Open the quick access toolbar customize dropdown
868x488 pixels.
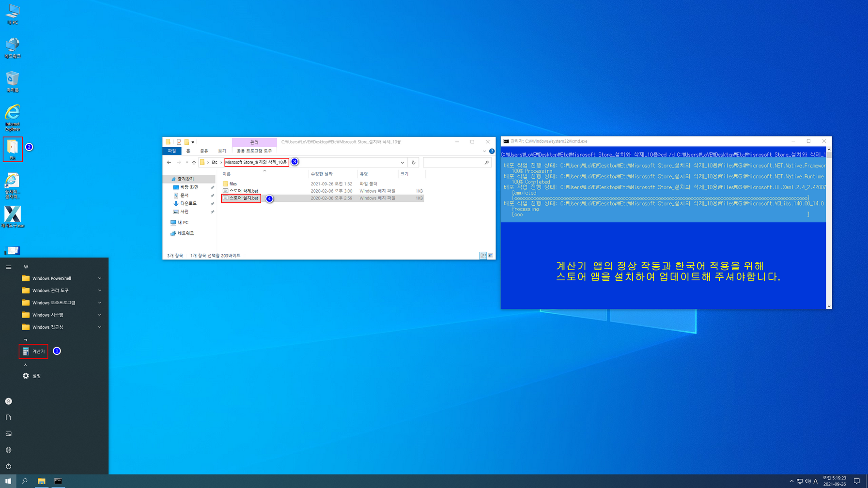(193, 142)
